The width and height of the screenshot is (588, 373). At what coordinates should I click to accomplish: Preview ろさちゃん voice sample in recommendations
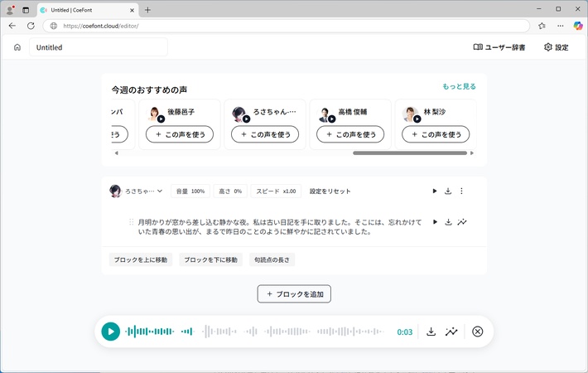[x=246, y=119]
